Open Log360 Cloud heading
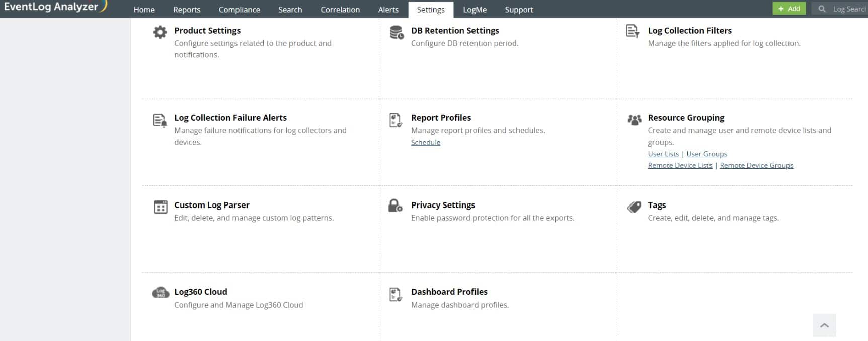This screenshot has height=341, width=868. 201,292
